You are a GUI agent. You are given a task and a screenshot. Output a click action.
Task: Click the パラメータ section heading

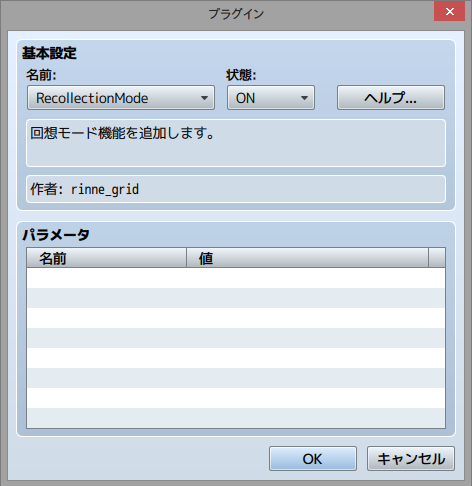click(x=56, y=235)
